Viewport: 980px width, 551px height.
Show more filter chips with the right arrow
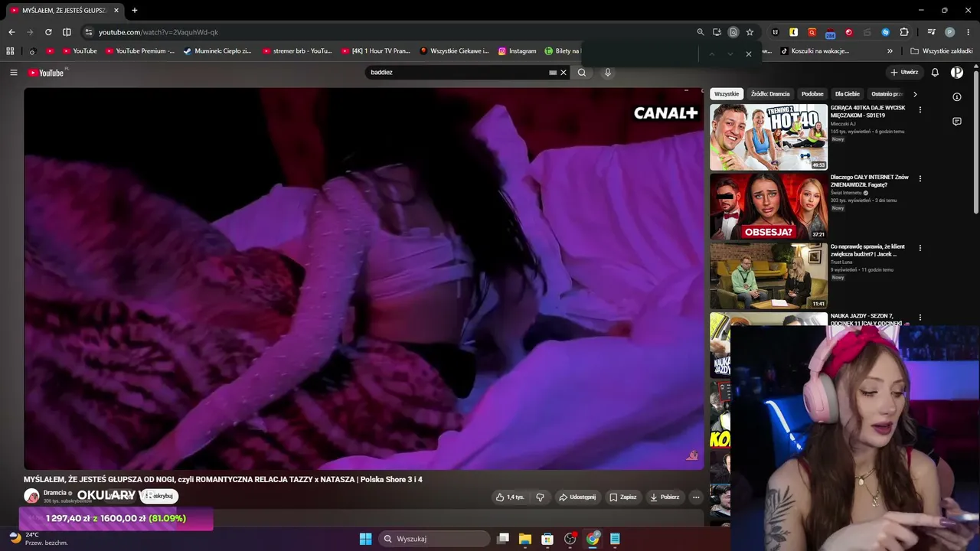coord(915,94)
